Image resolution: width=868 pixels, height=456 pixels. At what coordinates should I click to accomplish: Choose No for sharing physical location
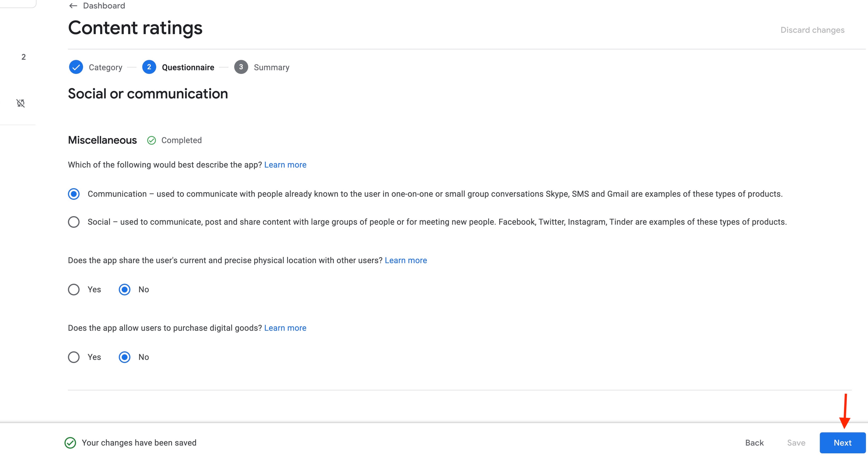click(x=125, y=289)
